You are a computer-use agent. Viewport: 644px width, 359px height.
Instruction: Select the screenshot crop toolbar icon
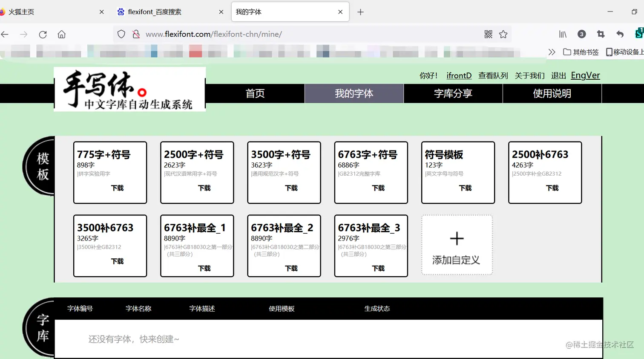pos(601,34)
